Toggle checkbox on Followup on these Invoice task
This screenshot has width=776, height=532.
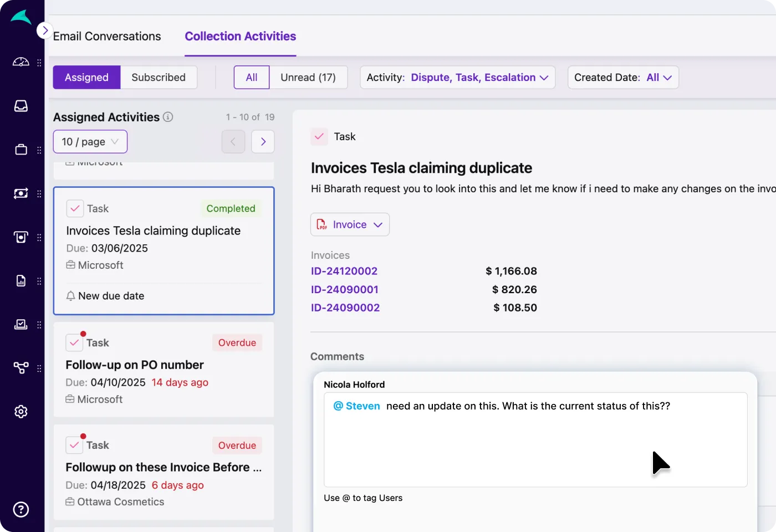point(74,446)
